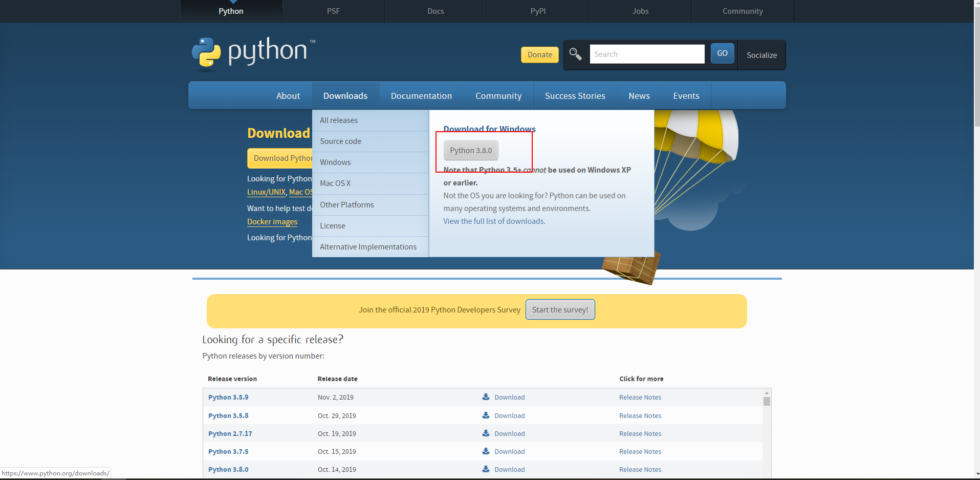The image size is (980, 480).
Task: Open the Documentation navigation menu
Action: click(x=421, y=95)
